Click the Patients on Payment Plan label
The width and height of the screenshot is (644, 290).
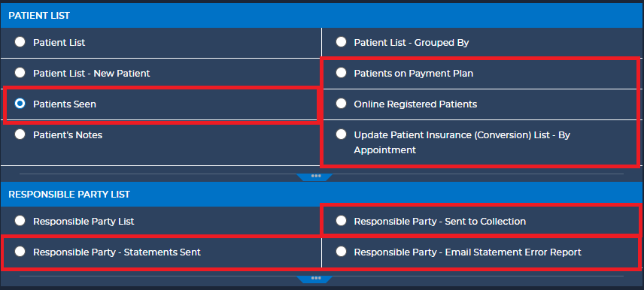pos(414,74)
